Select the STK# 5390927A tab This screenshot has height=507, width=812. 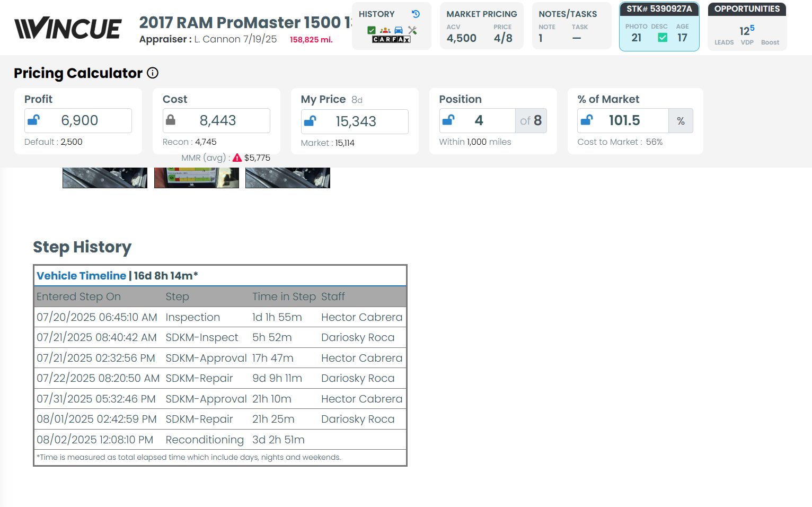click(x=659, y=9)
